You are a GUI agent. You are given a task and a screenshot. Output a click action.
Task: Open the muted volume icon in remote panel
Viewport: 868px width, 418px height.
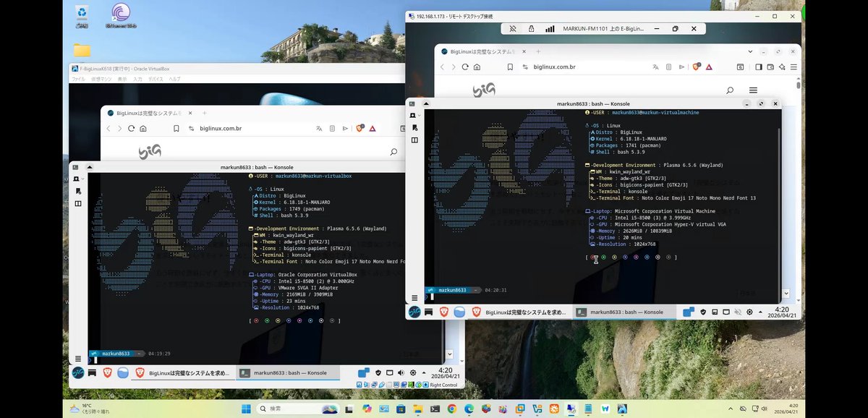click(x=738, y=312)
